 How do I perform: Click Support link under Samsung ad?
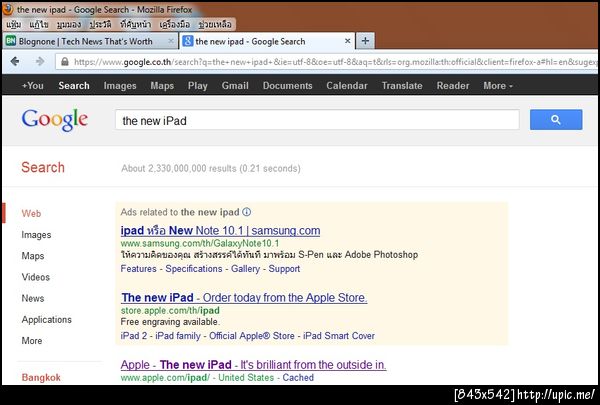pyautogui.click(x=284, y=269)
